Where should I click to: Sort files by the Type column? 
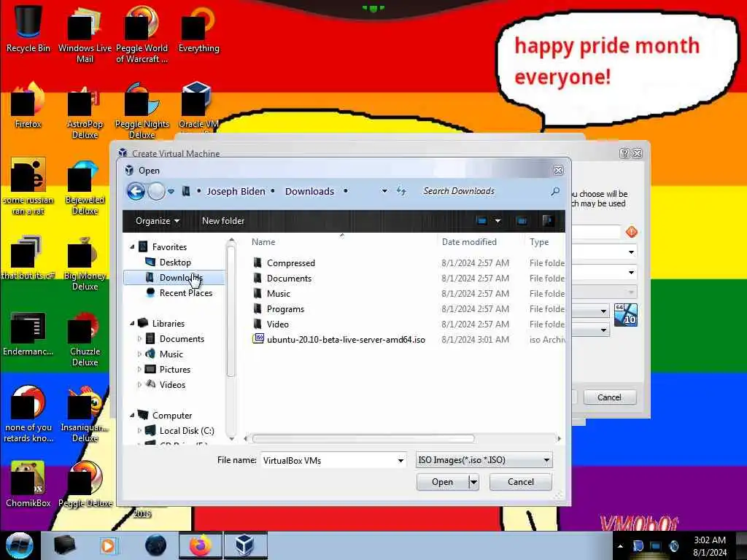coord(539,242)
